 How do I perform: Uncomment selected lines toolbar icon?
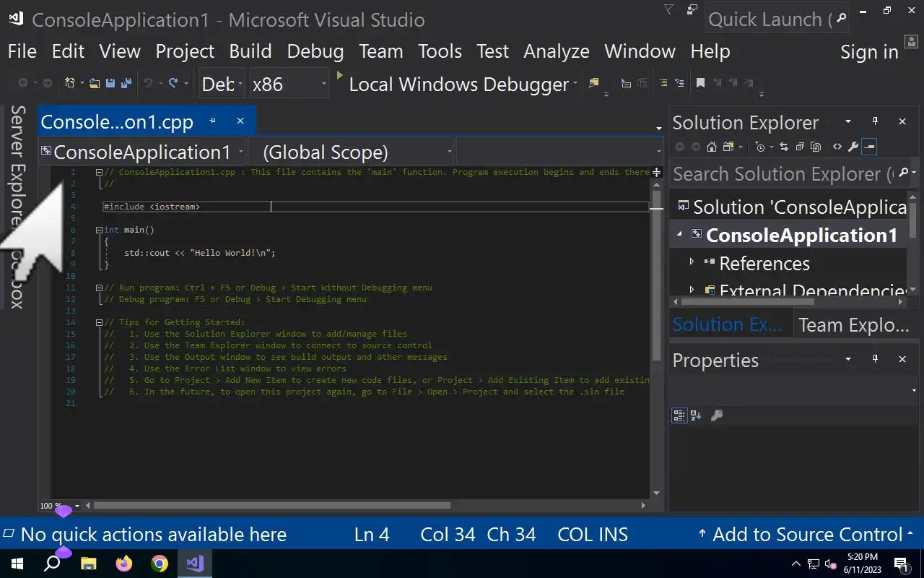click(679, 84)
